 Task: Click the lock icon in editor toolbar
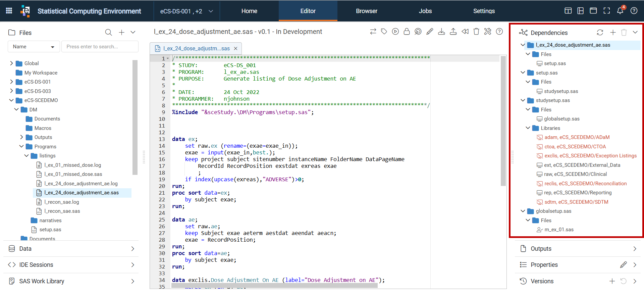tap(407, 32)
